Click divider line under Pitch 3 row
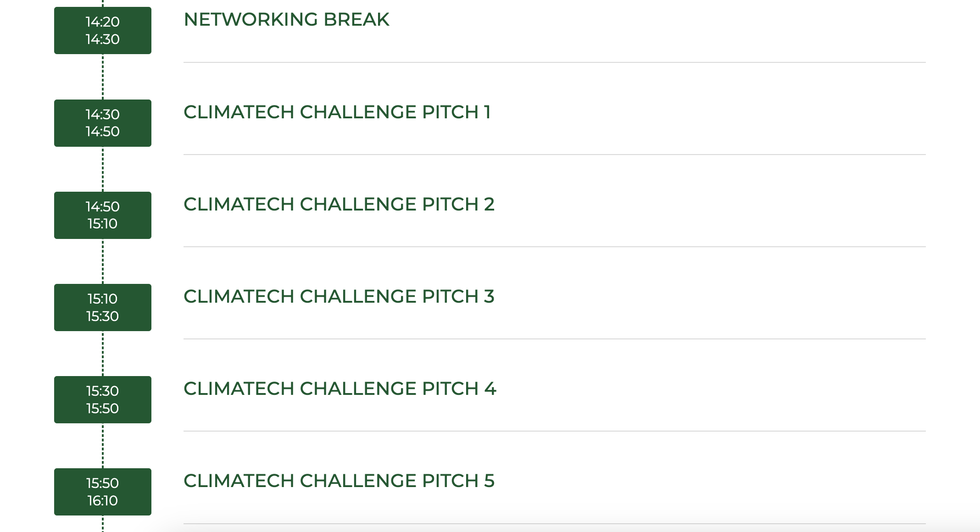Screen dimensions: 980x532 (x=555, y=339)
